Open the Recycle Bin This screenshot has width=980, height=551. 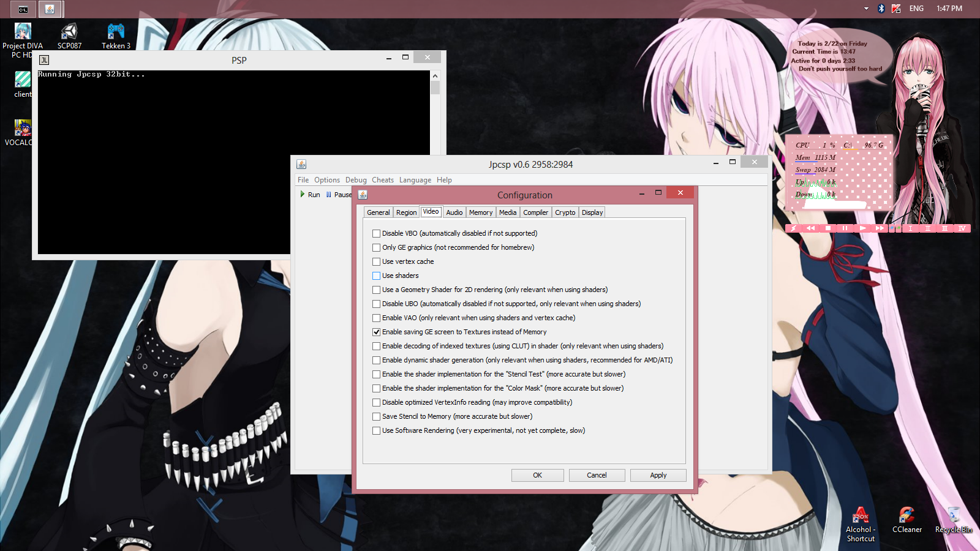point(954,520)
